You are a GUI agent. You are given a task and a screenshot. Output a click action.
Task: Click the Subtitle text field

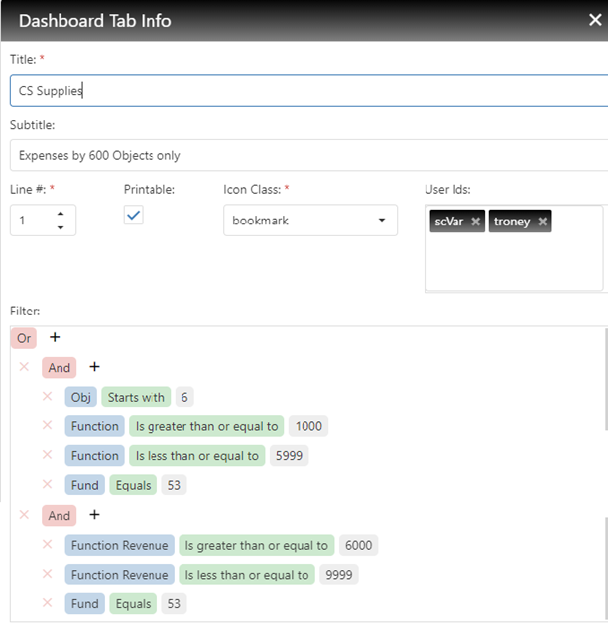(x=308, y=155)
